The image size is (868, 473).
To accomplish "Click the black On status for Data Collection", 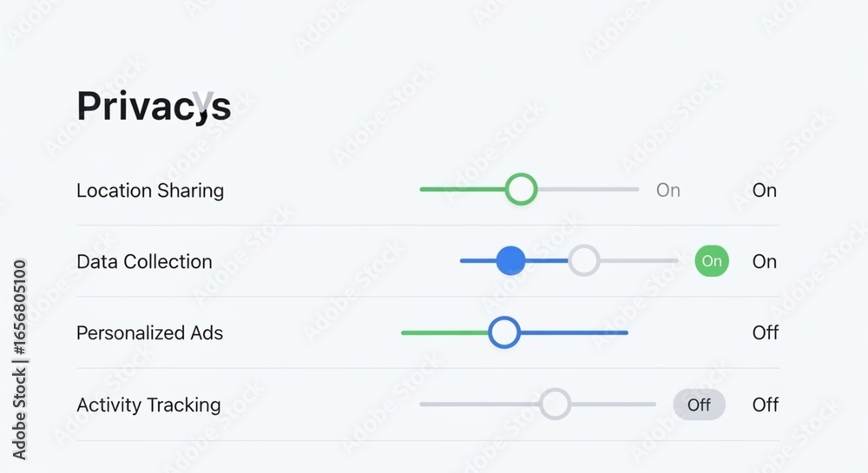I will click(765, 262).
